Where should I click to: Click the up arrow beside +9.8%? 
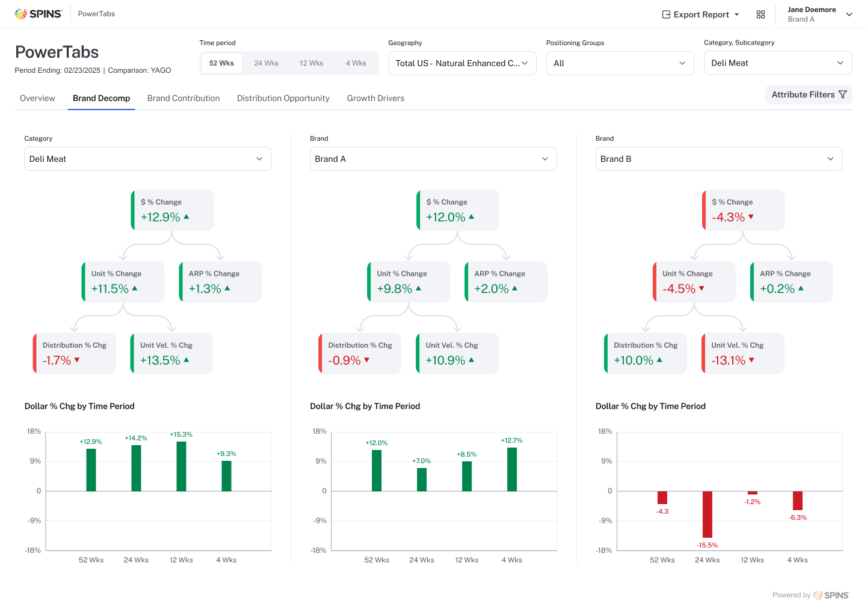[418, 288]
